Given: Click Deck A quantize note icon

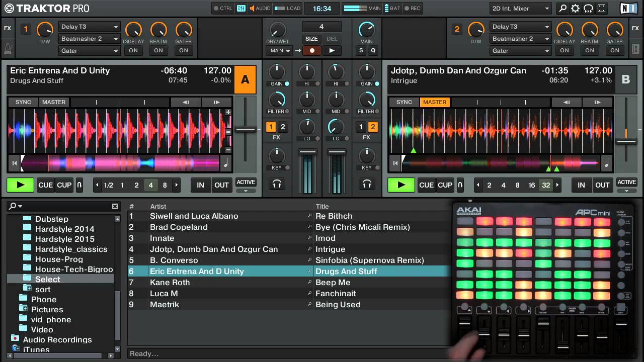Looking at the screenshot, I should pyautogui.click(x=226, y=162).
